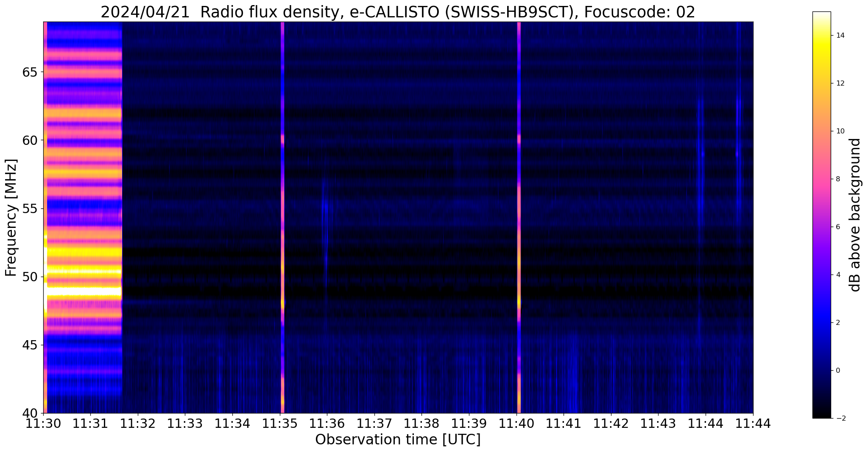
Task: Click the 'Observation time [UTC]' x-axis label
Action: point(398,440)
